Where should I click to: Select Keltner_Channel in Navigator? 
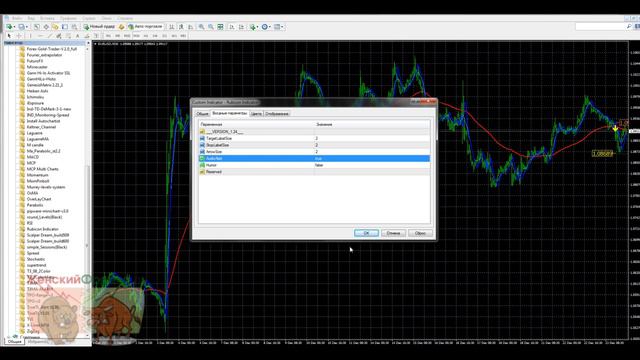click(41, 127)
